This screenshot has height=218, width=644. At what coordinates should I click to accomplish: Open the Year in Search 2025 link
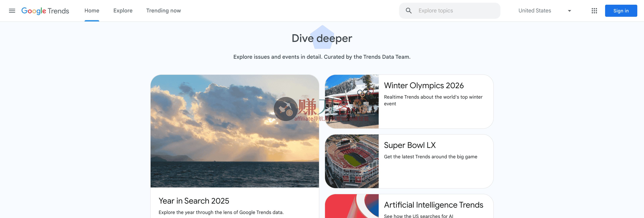point(194,201)
